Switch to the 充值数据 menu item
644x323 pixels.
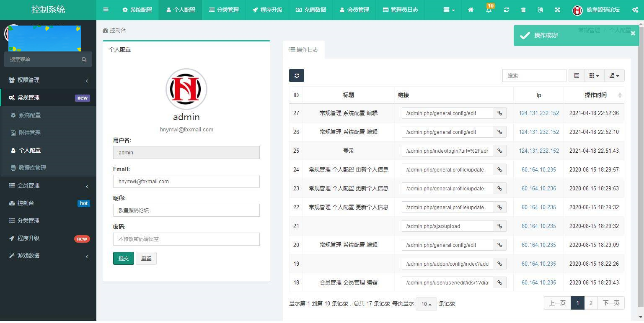310,10
